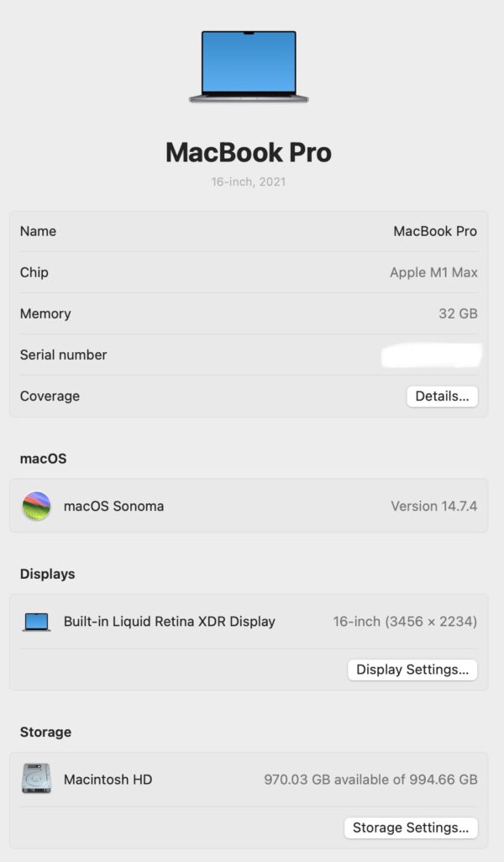Image resolution: width=504 pixels, height=862 pixels.
Task: Click the MacBook Pro laptop image
Action: [x=249, y=66]
